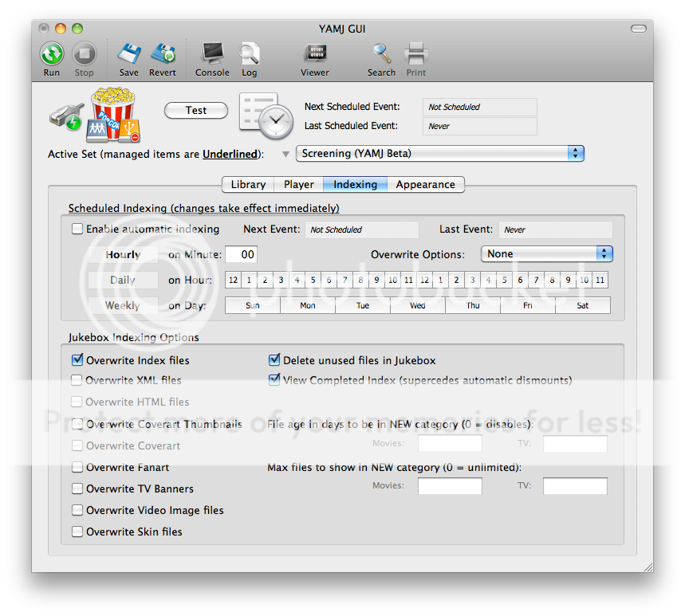Run YAMJ using the green Run icon
The width and height of the screenshot is (685, 616).
click(x=51, y=53)
